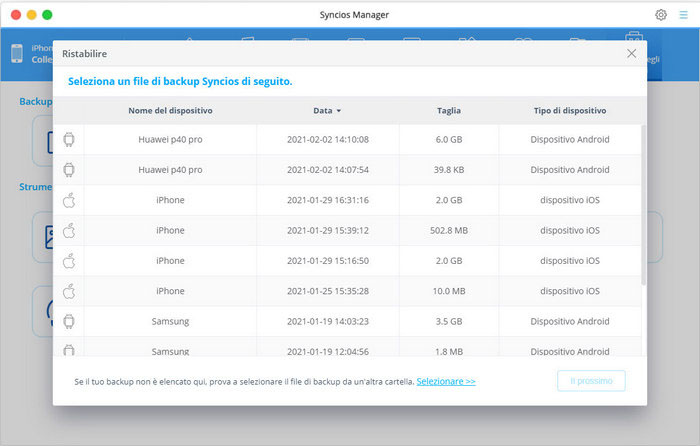Select date 2021-01-29 15:16:50
The width and height of the screenshot is (700, 446).
point(328,261)
